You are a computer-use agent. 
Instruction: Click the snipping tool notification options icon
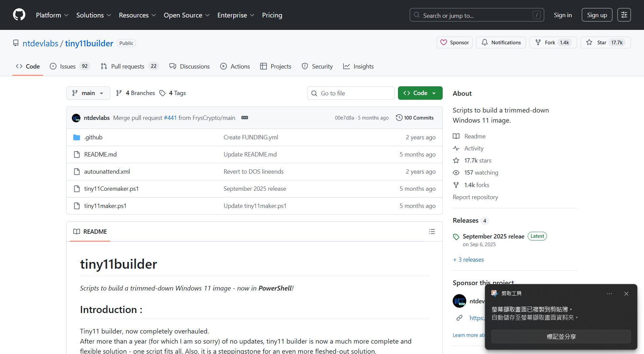(x=609, y=294)
